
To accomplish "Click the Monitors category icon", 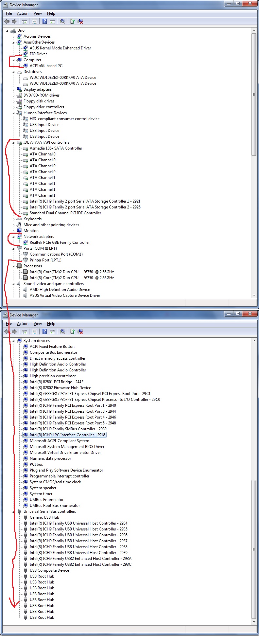I will [x=19, y=231].
